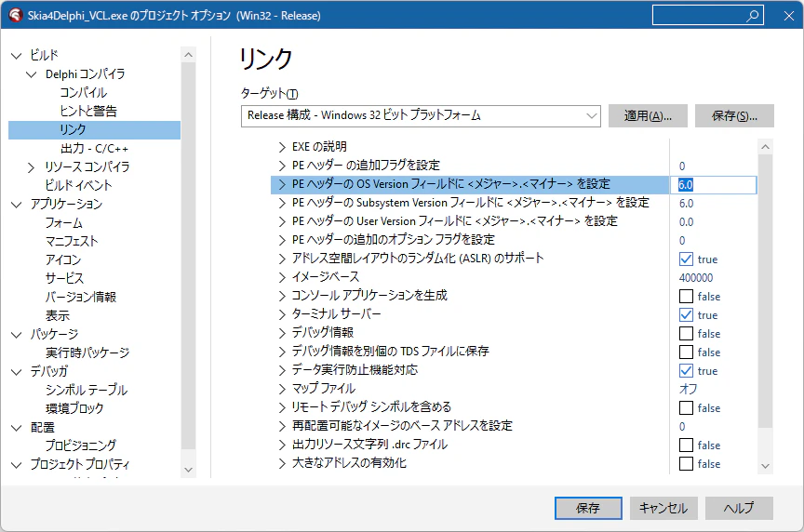Expand the リソース コンパイラ node
The image size is (804, 532).
(x=32, y=167)
